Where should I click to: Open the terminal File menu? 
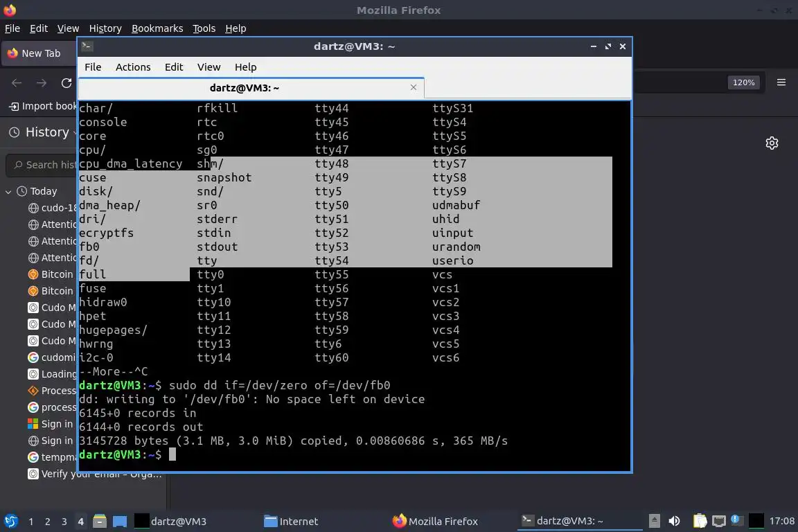[x=93, y=67]
